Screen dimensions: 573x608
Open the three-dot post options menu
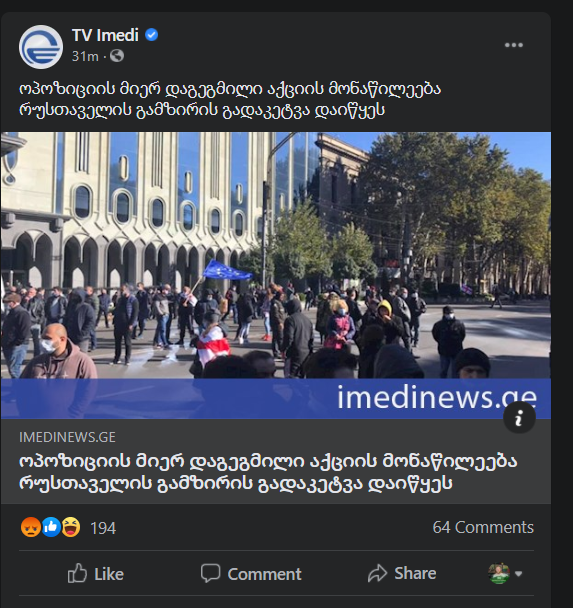pyautogui.click(x=514, y=45)
